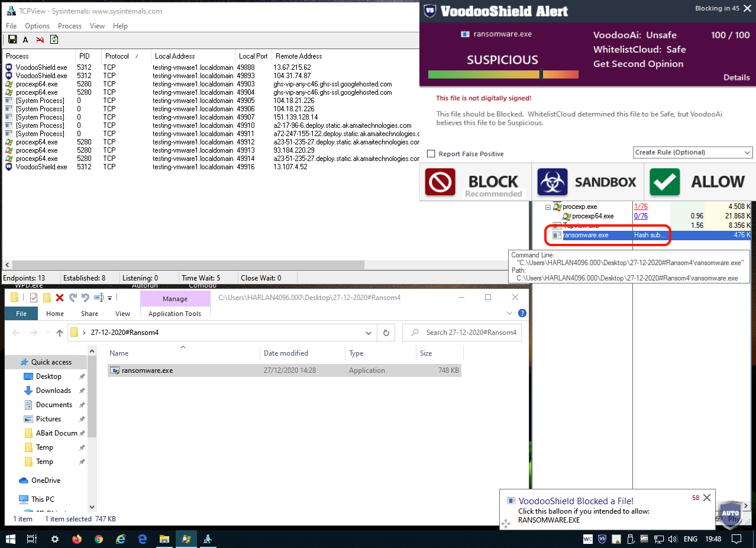Select ransomware.exe in Explorer file list
Viewport: 756px width, 548px height.
click(x=285, y=370)
